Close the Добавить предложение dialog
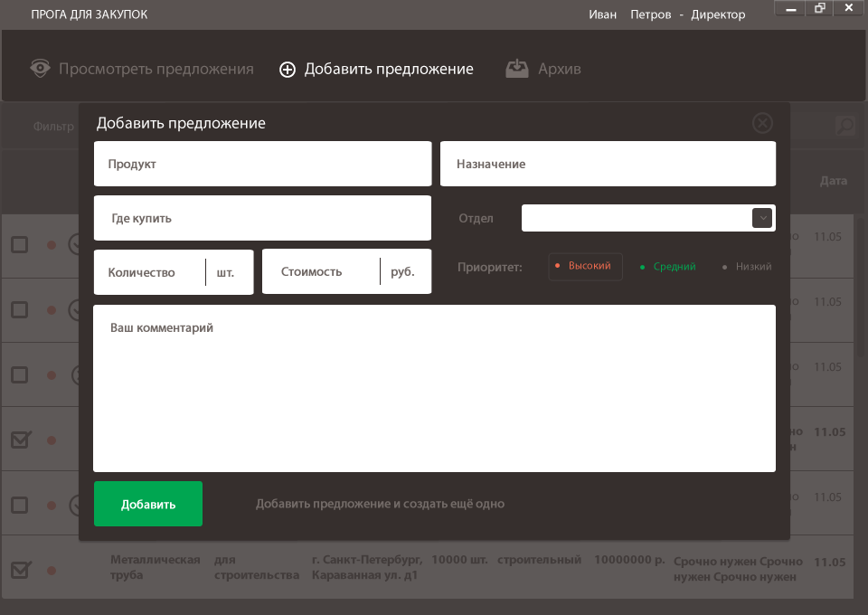 pyautogui.click(x=762, y=123)
